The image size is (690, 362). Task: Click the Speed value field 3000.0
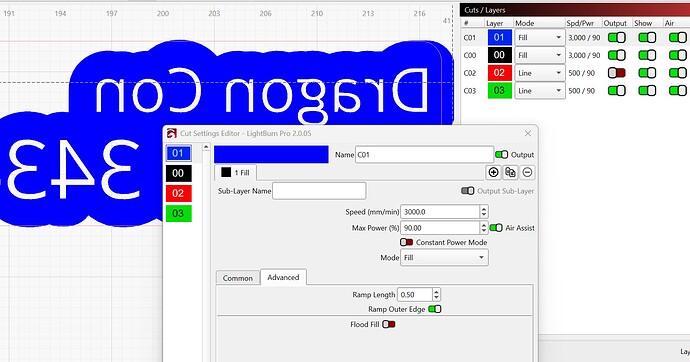[x=440, y=212]
